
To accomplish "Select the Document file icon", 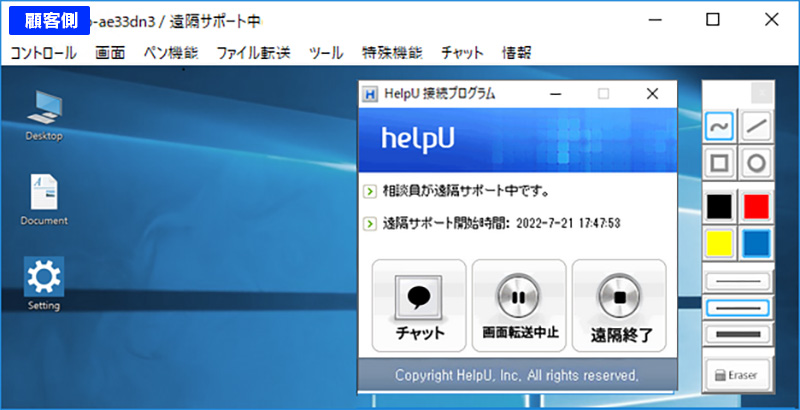I will tap(44, 199).
